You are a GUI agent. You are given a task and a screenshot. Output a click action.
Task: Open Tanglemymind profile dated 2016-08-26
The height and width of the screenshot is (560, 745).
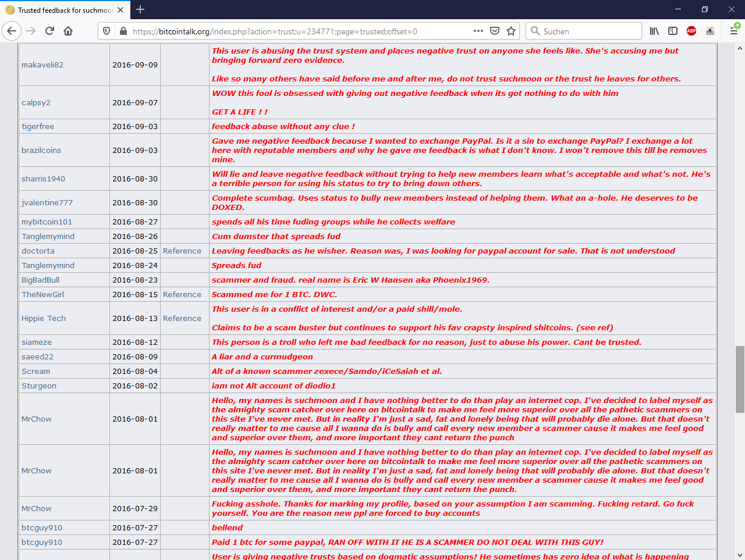click(x=48, y=236)
